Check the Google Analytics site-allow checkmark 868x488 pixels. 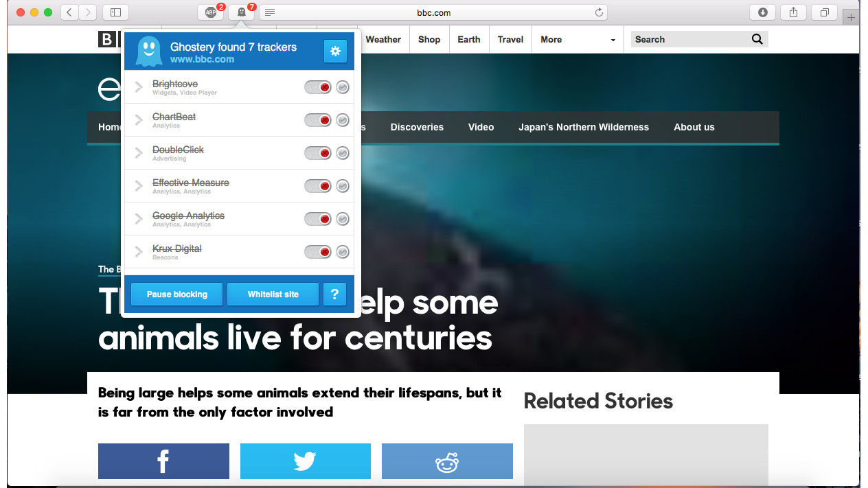pyautogui.click(x=343, y=219)
